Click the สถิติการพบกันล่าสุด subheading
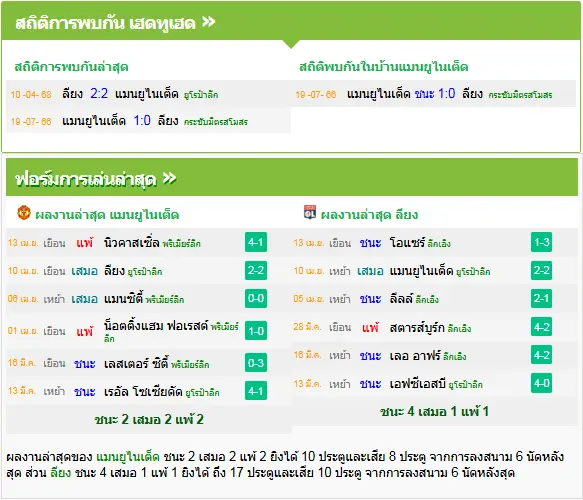This screenshot has height=500, width=583. coord(71,67)
